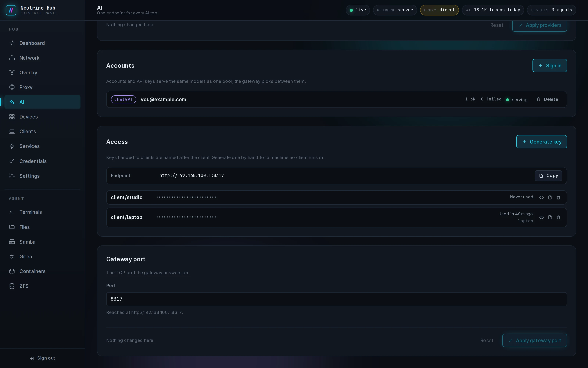588x368 pixels.
Task: Delete the client/studio key
Action: click(558, 197)
